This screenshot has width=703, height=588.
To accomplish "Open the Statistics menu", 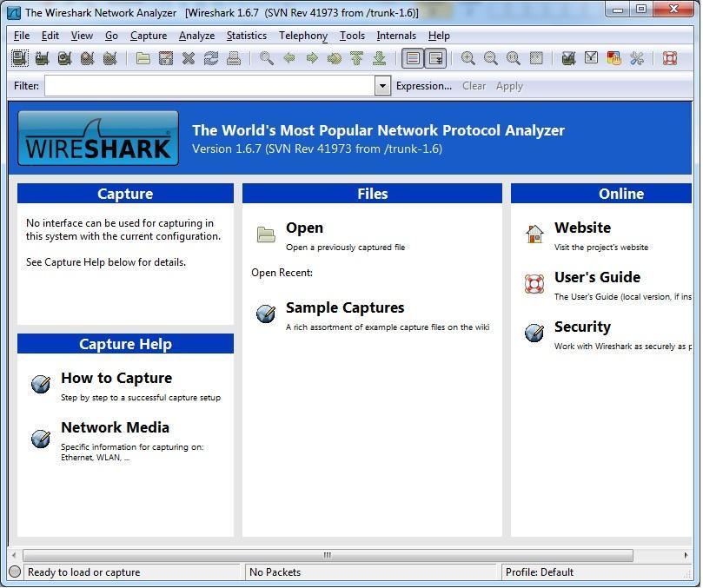I will click(x=247, y=36).
